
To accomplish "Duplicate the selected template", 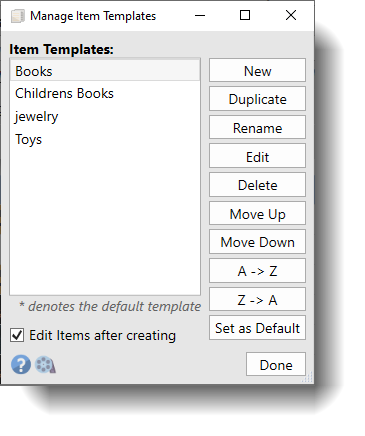I will point(257,99).
